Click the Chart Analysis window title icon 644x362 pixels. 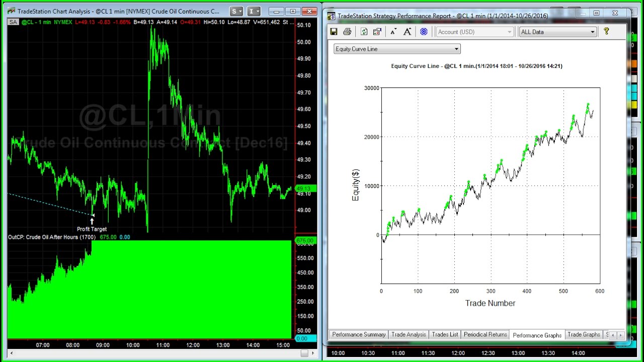point(12,11)
